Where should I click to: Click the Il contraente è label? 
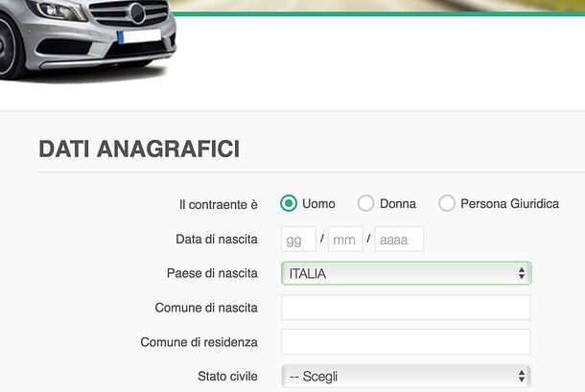(x=219, y=204)
